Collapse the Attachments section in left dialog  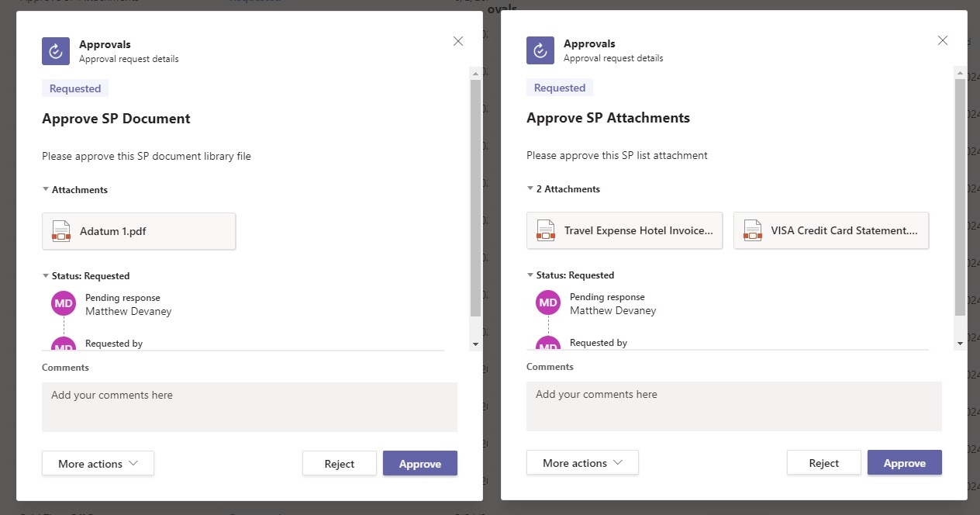[45, 189]
